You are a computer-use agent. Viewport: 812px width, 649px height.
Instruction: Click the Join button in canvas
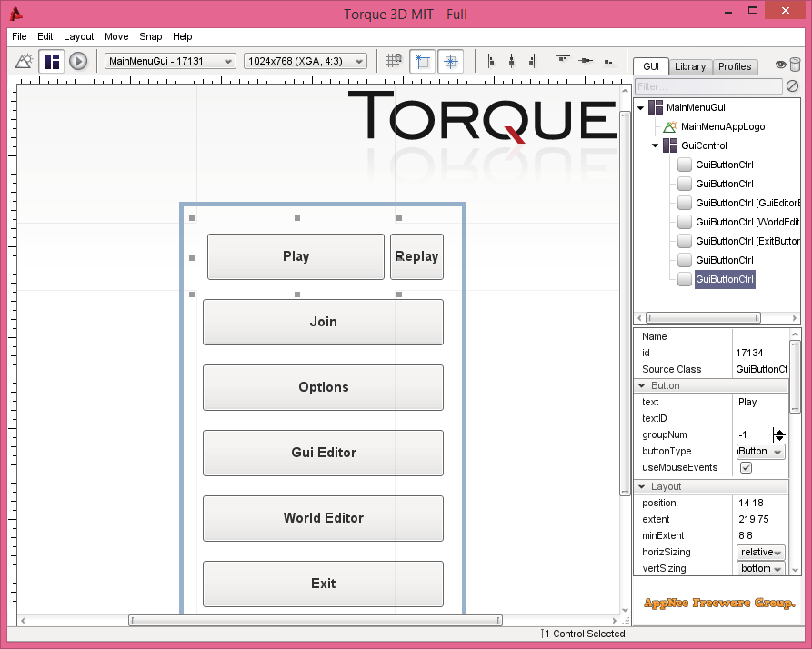[323, 322]
